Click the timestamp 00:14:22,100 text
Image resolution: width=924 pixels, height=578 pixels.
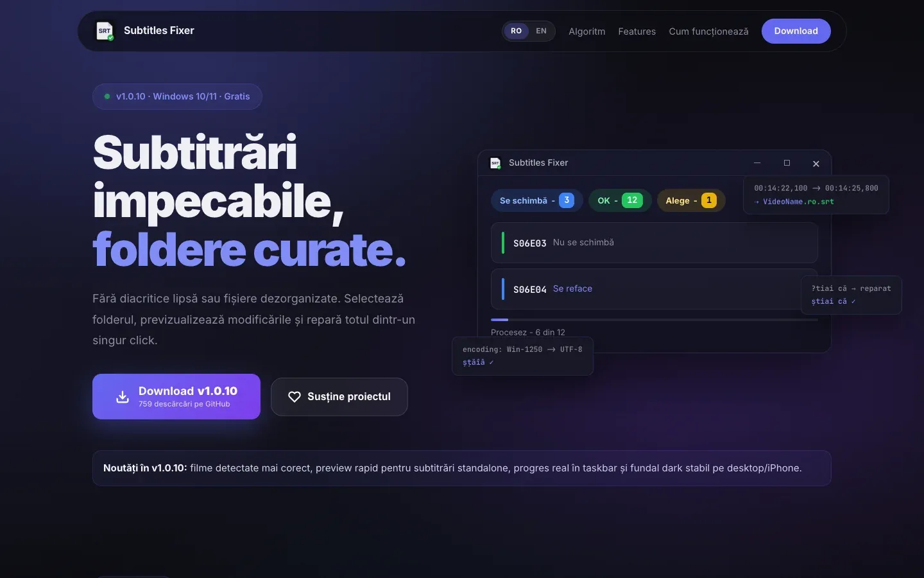point(781,188)
